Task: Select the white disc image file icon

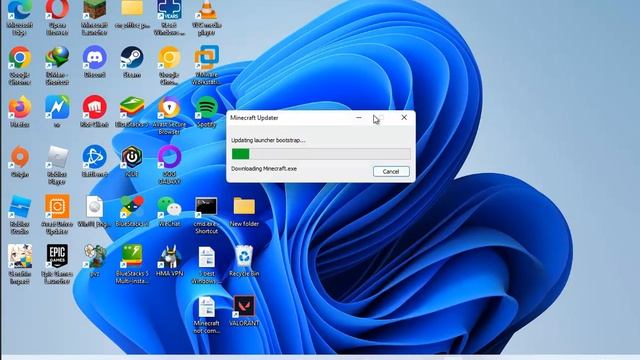Action: coord(94,211)
